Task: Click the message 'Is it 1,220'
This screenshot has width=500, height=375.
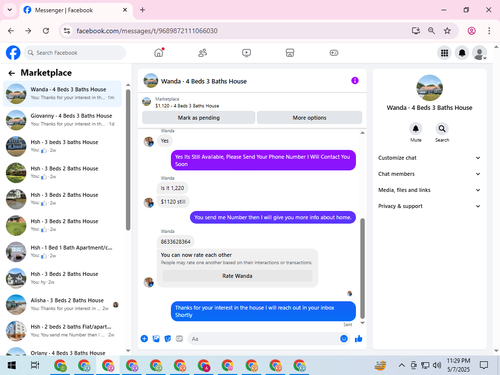Action: pos(172,188)
